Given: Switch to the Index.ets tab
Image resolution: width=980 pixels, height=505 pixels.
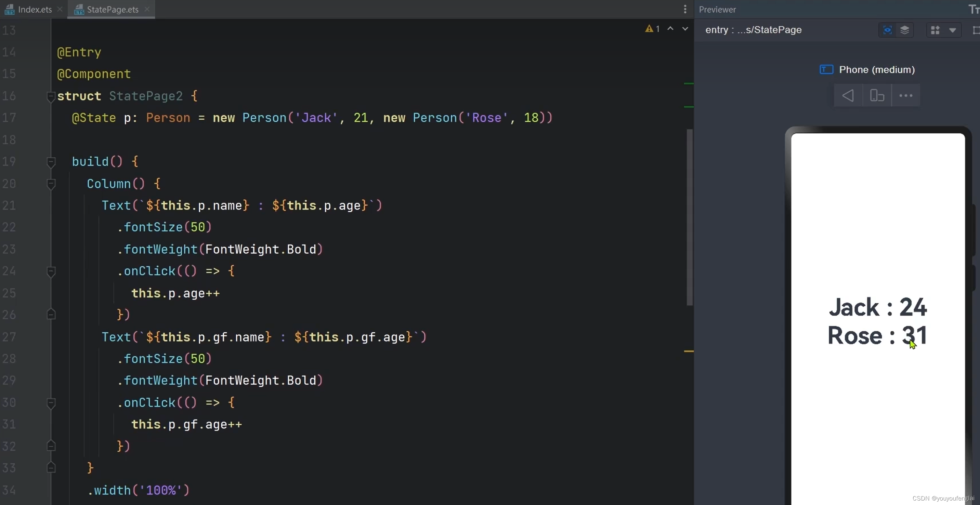Looking at the screenshot, I should pos(34,10).
